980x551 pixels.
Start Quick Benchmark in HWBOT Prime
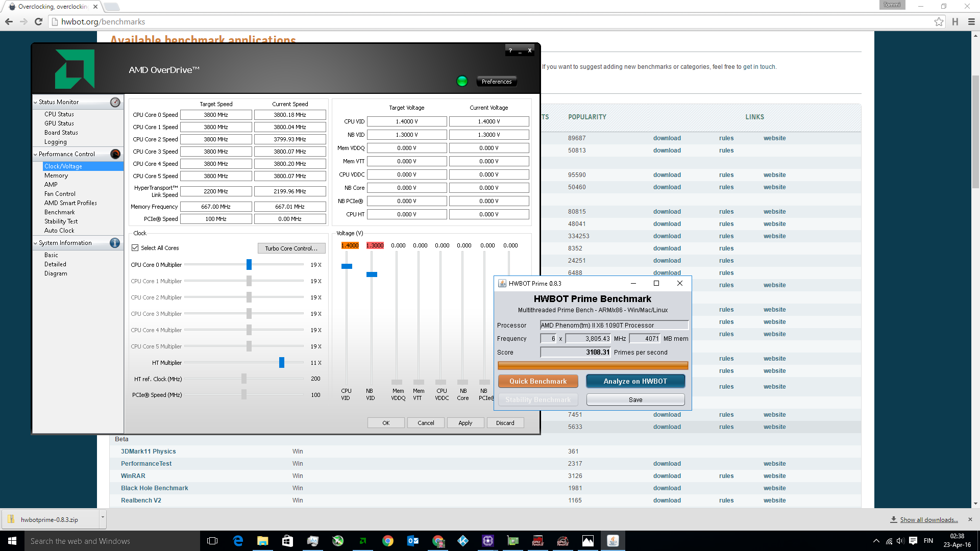(538, 381)
